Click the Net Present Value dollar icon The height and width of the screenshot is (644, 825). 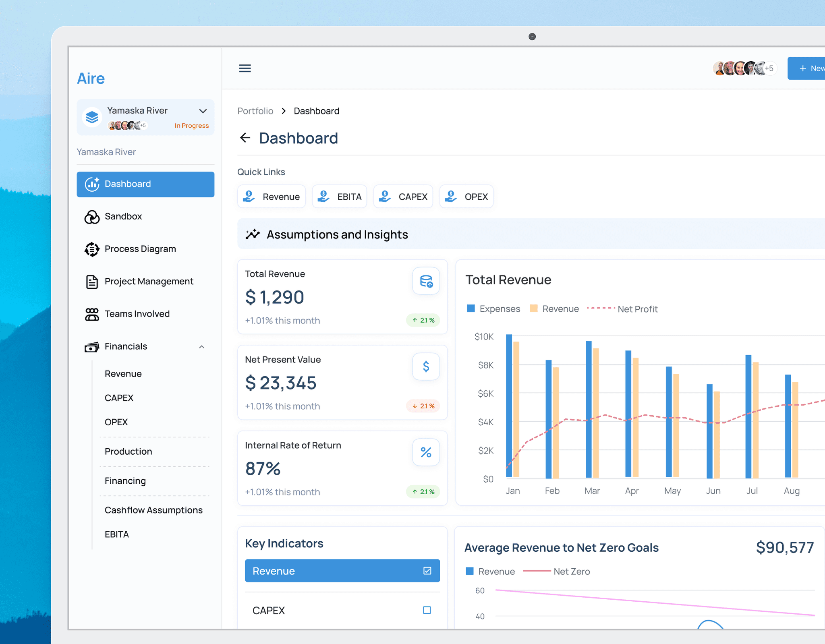pyautogui.click(x=426, y=367)
